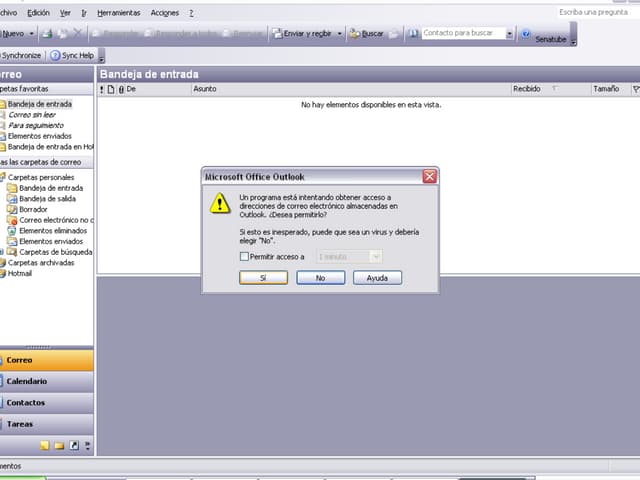Image resolution: width=640 pixels, height=480 pixels.
Task: Sort by the Tamaño column header
Action: (611, 89)
